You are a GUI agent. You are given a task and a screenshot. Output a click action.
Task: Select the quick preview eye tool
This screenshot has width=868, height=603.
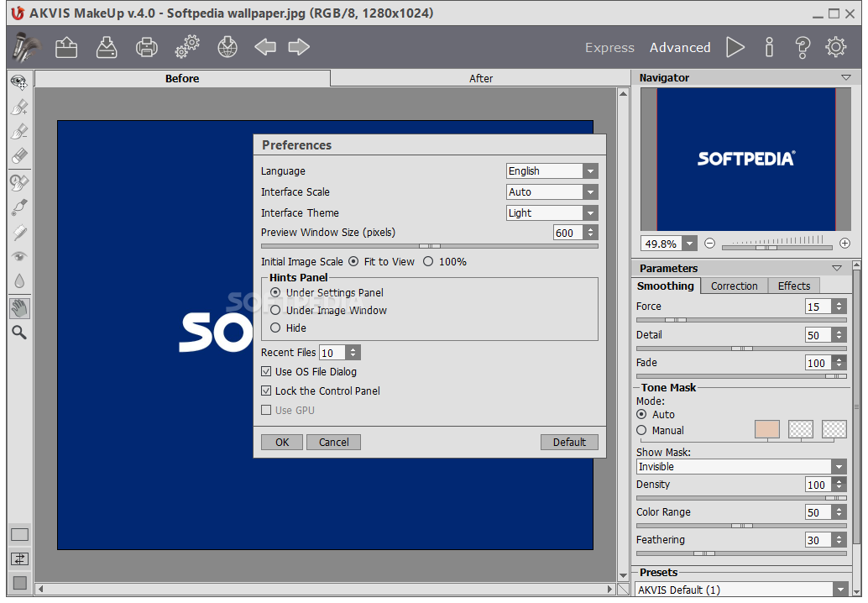click(19, 83)
